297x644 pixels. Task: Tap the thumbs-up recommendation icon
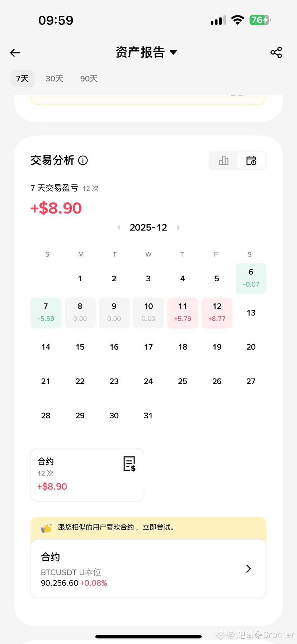pos(47,527)
